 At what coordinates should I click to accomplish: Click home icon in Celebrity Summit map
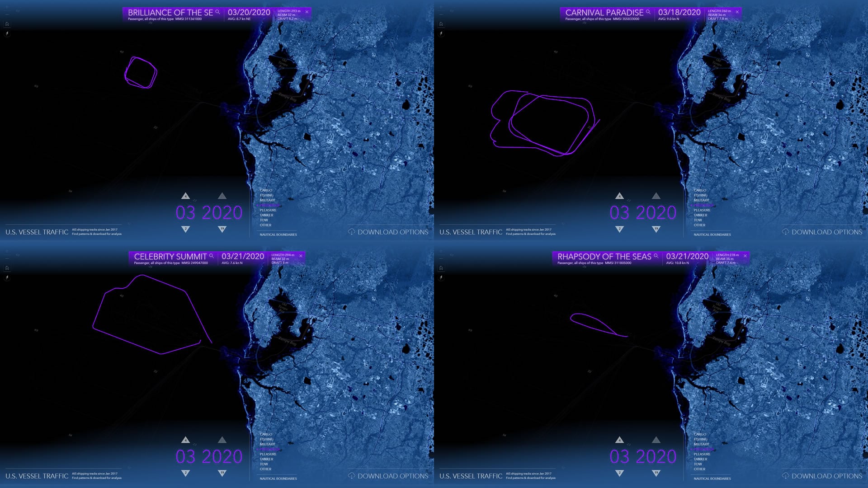pyautogui.click(x=7, y=268)
